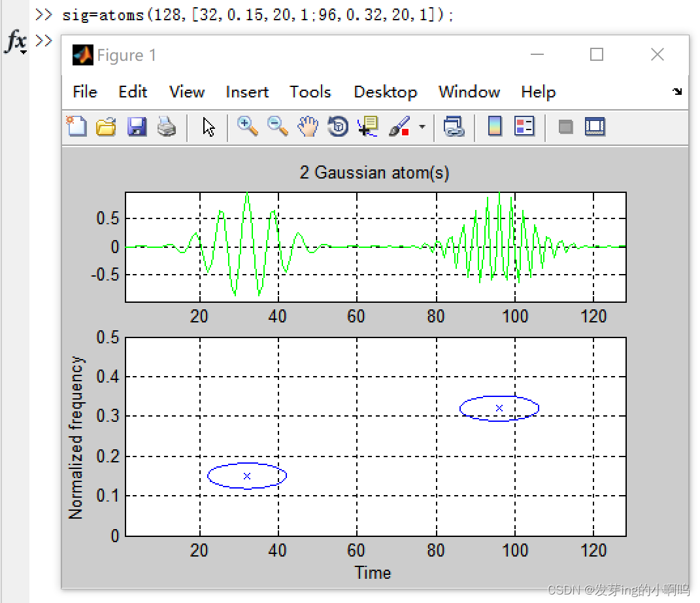Open the Help menu
700x603 pixels.
(x=539, y=92)
